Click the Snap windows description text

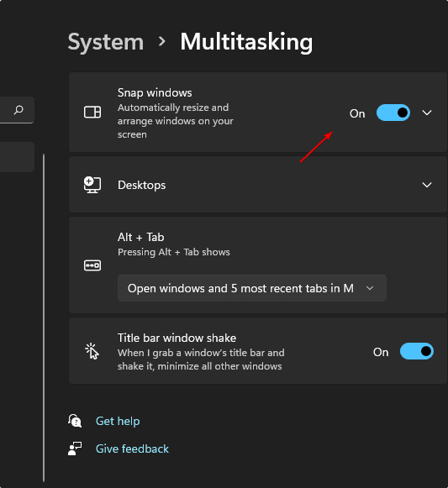176,121
